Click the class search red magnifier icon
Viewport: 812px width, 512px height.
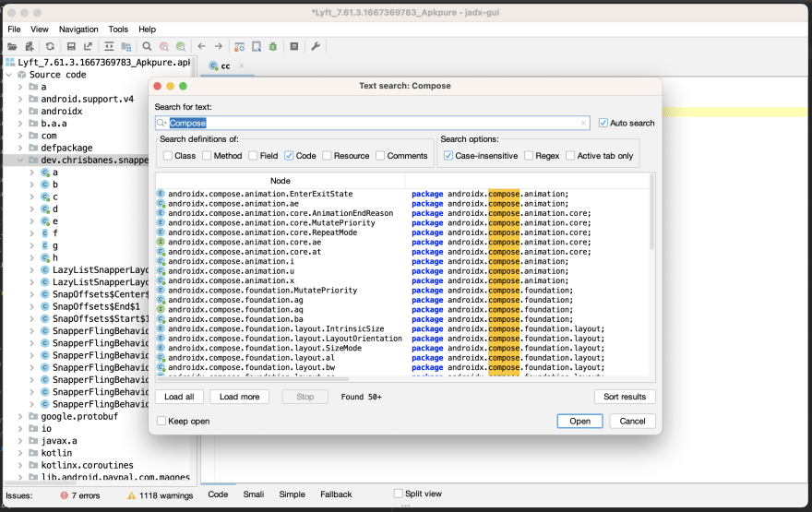coord(164,47)
